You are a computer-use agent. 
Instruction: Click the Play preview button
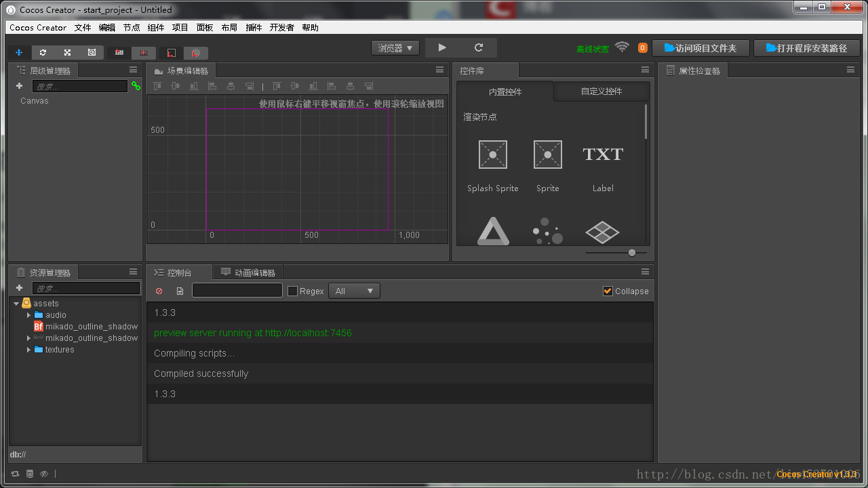(442, 47)
